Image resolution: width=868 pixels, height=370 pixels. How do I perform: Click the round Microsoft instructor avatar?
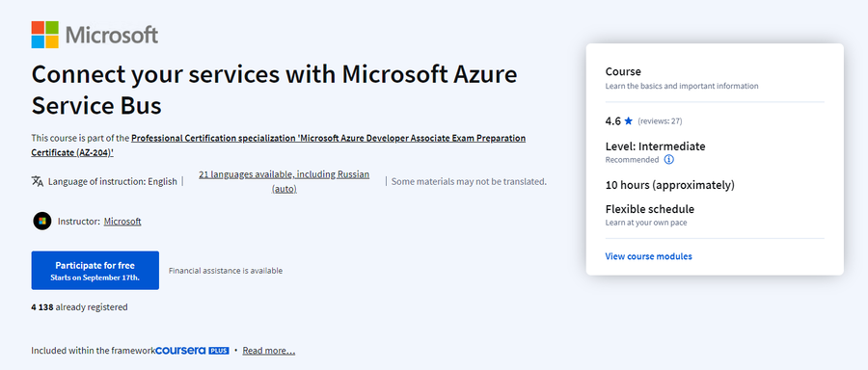[42, 222]
